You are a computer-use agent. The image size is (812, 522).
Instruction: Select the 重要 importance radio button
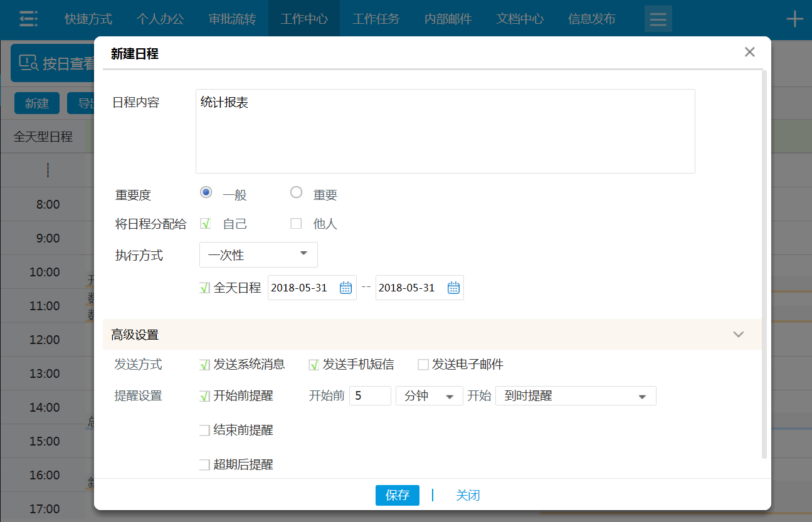[x=296, y=192]
